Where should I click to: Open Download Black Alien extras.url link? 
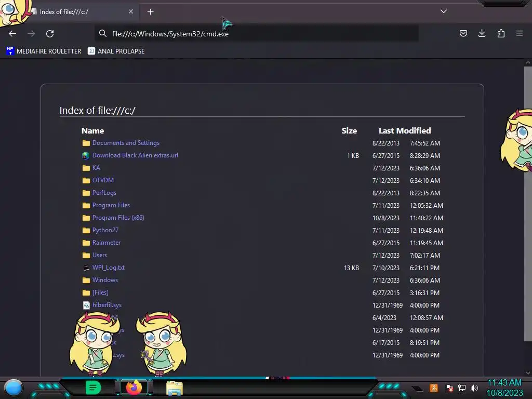pos(135,155)
